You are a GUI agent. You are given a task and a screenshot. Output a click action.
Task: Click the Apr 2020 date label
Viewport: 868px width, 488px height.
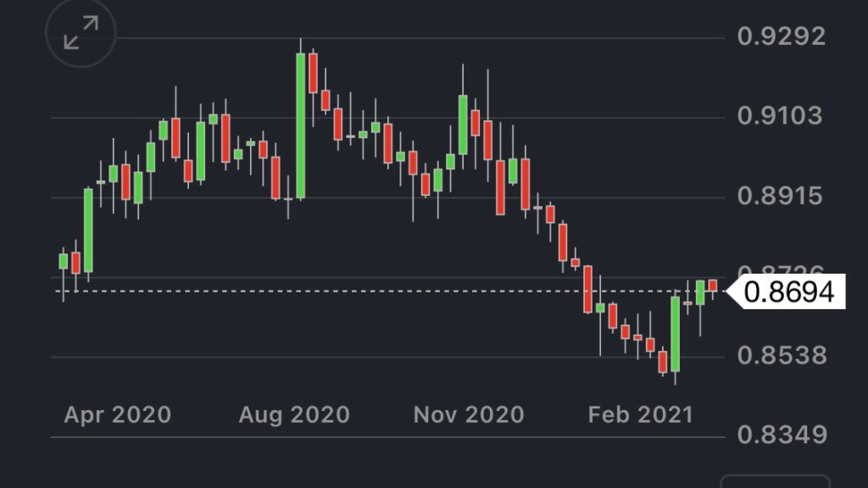tap(117, 414)
